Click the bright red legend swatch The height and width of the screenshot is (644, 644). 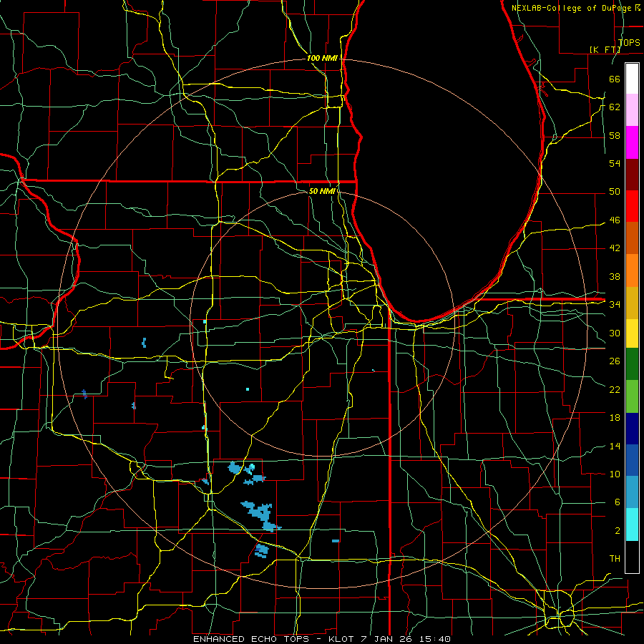tap(632, 206)
